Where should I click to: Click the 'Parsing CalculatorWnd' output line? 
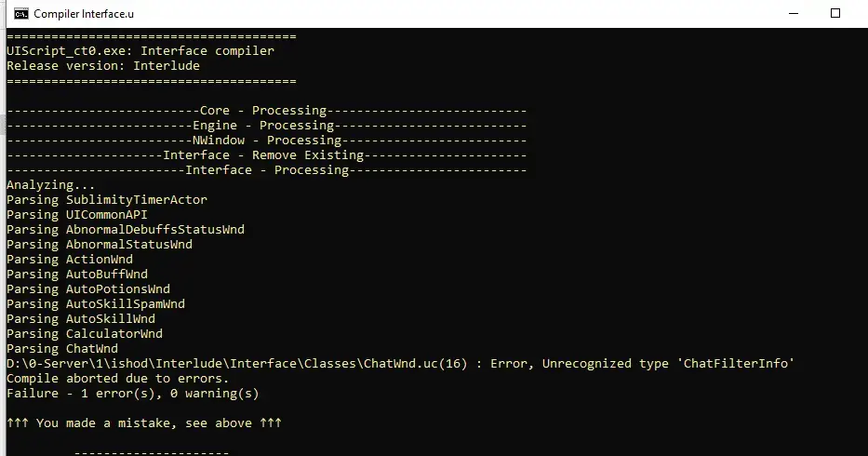85,333
